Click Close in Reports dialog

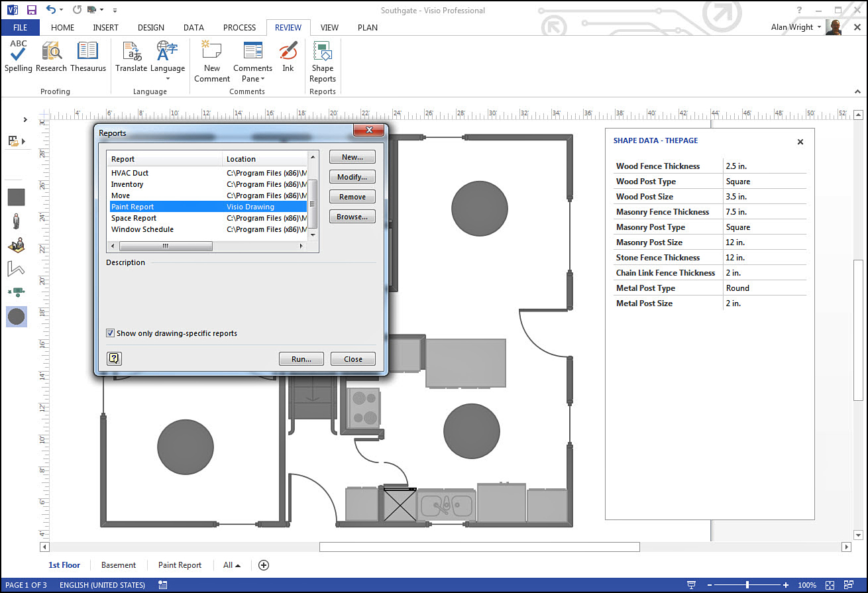point(353,359)
